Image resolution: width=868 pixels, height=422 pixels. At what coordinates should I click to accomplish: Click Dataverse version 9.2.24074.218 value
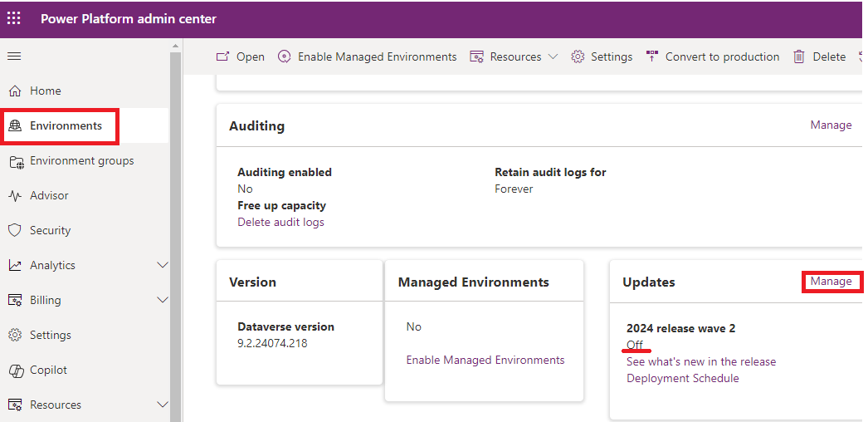(272, 343)
